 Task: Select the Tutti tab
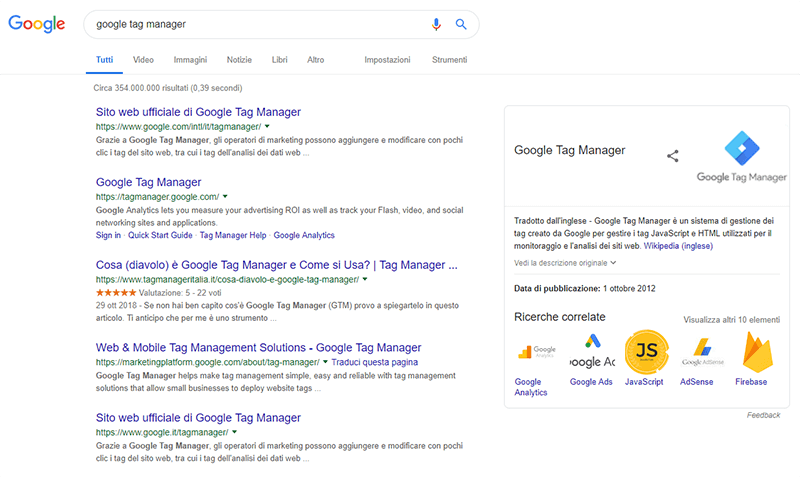[105, 60]
